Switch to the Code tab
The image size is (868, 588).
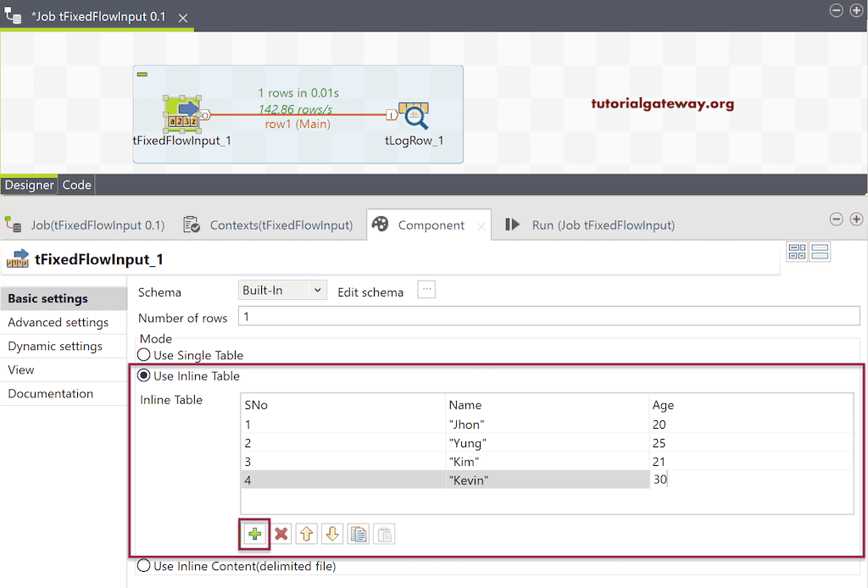pos(76,184)
